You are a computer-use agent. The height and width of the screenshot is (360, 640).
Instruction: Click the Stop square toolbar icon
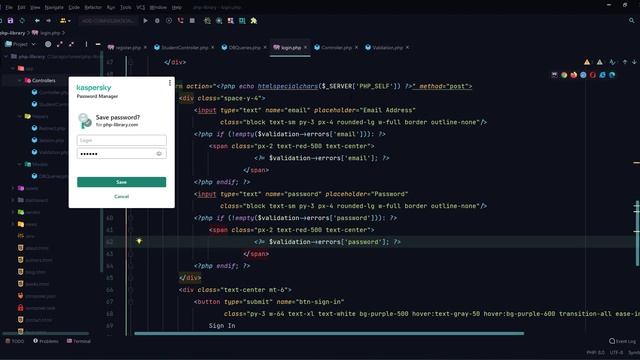click(x=192, y=20)
